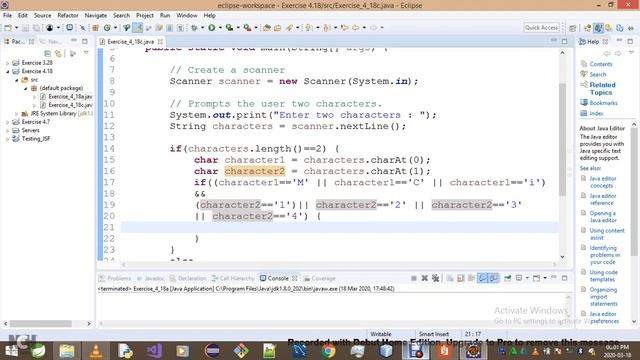This screenshot has width=640, height=360.
Task: Select the Java perspective icon
Action: click(598, 28)
